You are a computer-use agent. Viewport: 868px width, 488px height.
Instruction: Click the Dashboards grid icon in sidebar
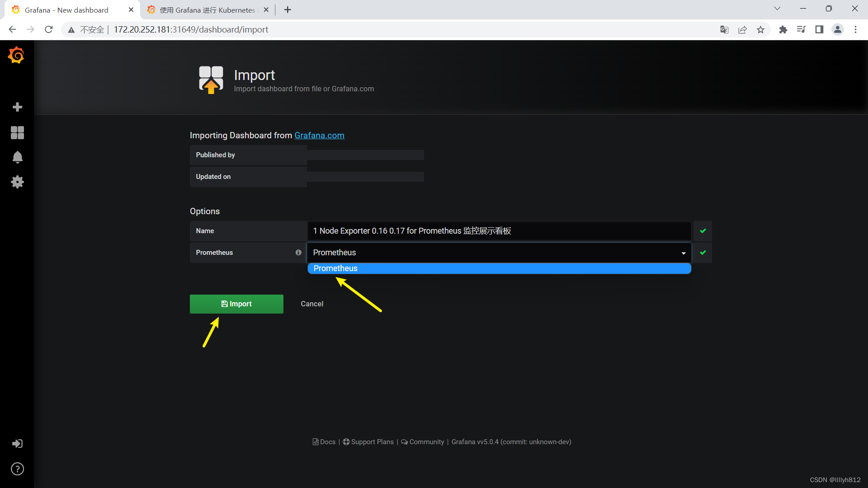(16, 132)
